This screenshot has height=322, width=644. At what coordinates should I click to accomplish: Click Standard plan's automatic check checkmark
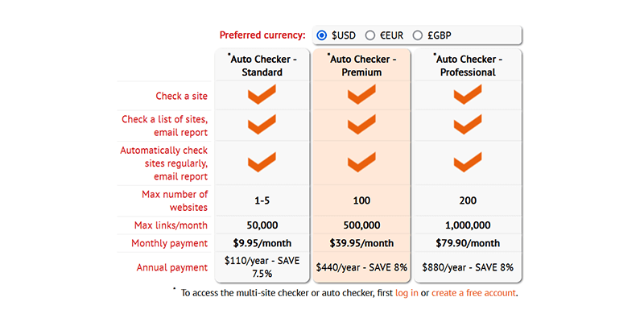[262, 163]
